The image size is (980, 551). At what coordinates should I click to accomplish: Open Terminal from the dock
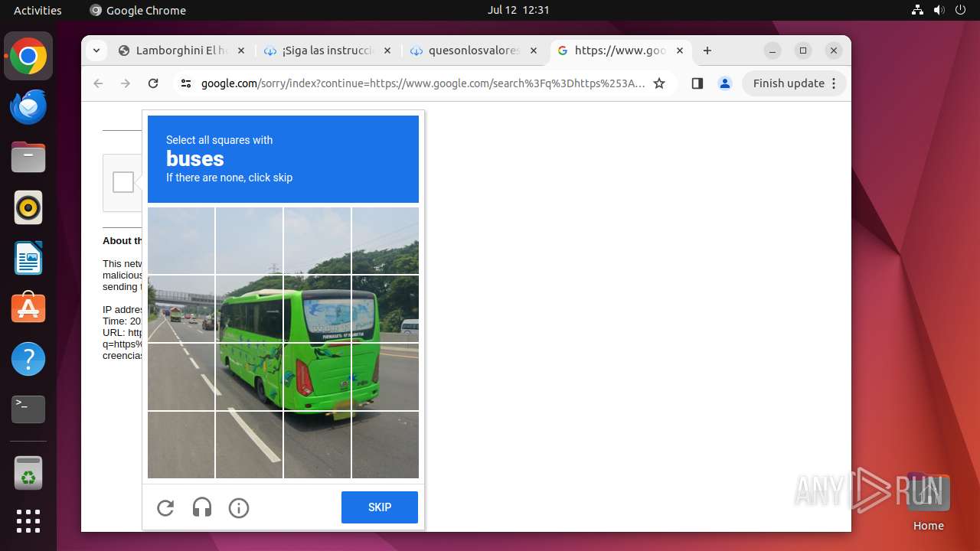click(28, 409)
